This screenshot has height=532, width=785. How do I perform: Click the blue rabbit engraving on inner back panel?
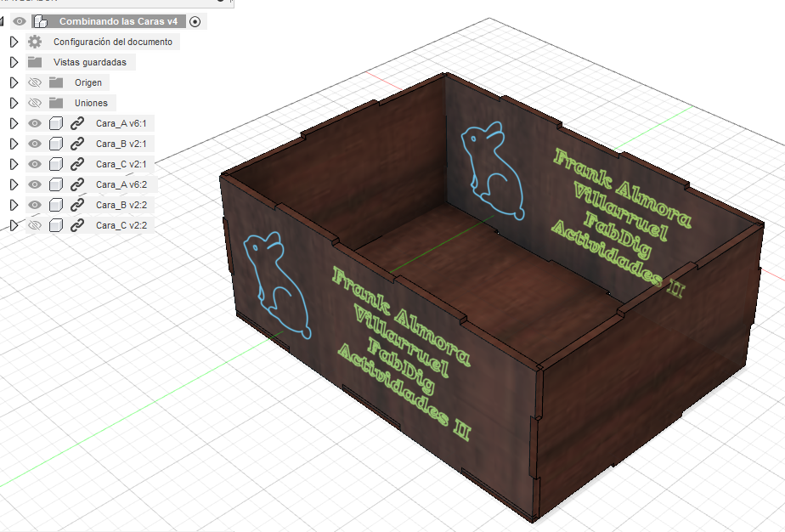pos(493,170)
